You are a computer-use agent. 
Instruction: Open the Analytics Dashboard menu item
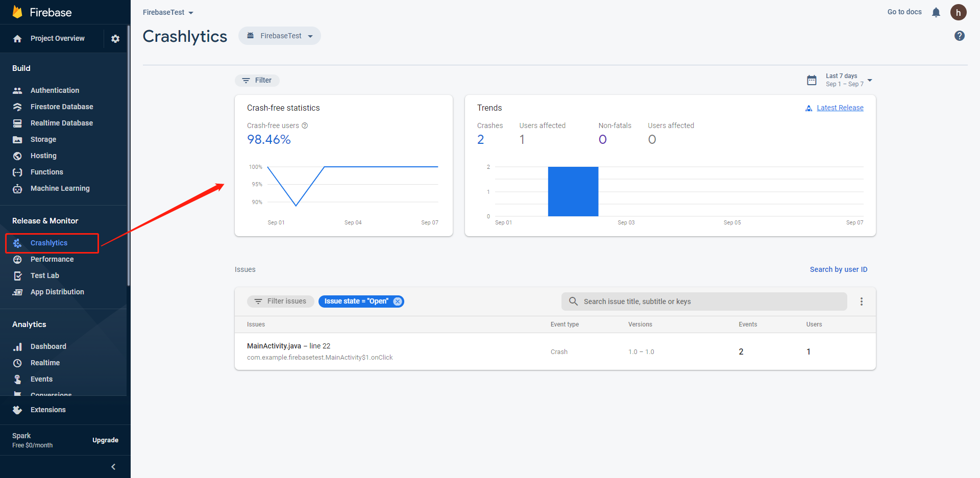click(48, 346)
